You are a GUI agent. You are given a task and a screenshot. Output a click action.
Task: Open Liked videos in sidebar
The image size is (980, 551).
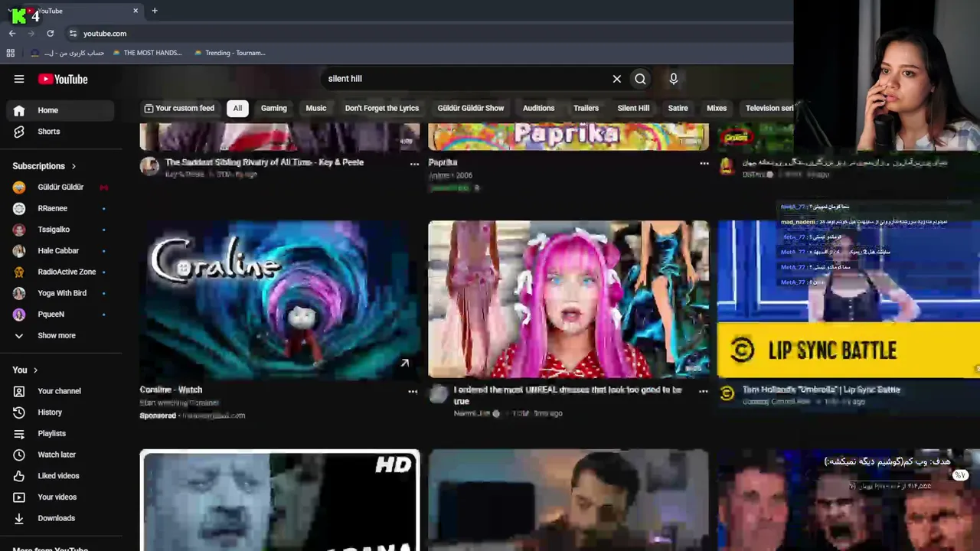click(x=61, y=476)
